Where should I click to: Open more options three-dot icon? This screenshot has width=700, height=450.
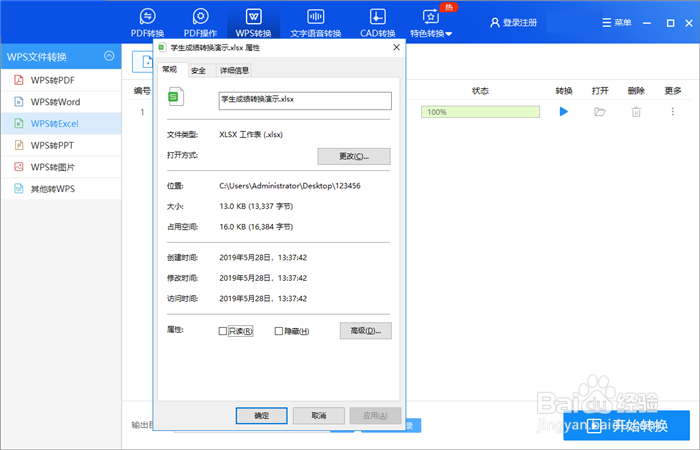673,112
